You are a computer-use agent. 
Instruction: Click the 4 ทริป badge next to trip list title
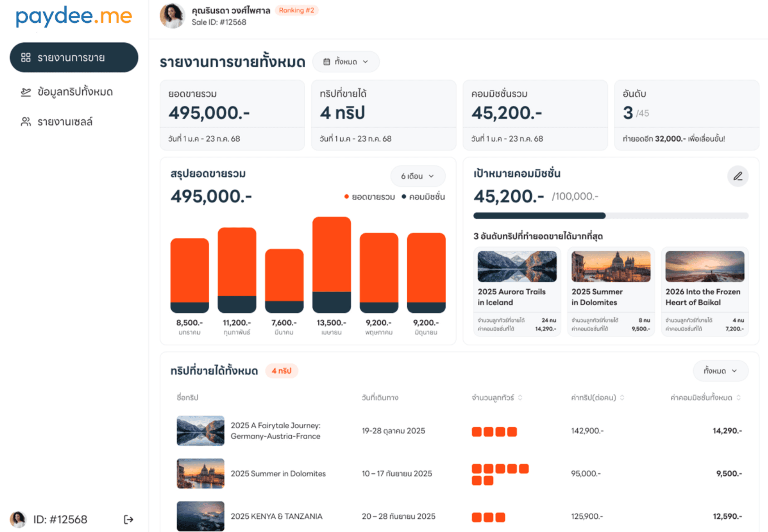point(281,370)
